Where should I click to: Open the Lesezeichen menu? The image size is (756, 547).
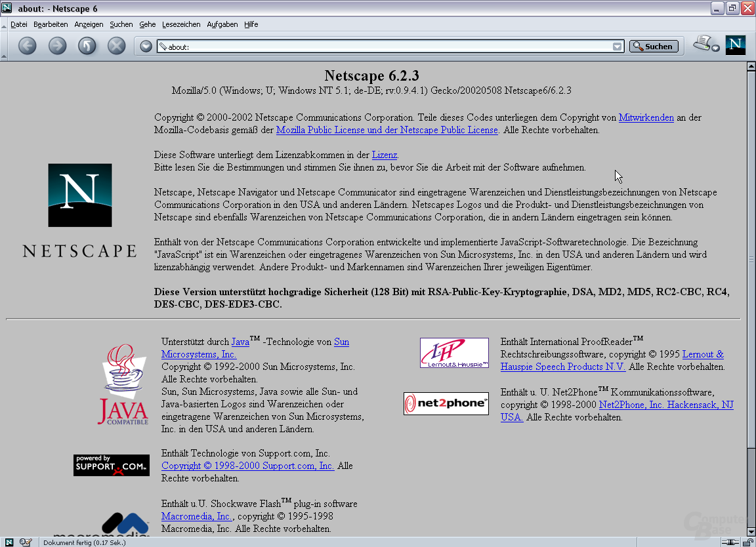pyautogui.click(x=181, y=24)
